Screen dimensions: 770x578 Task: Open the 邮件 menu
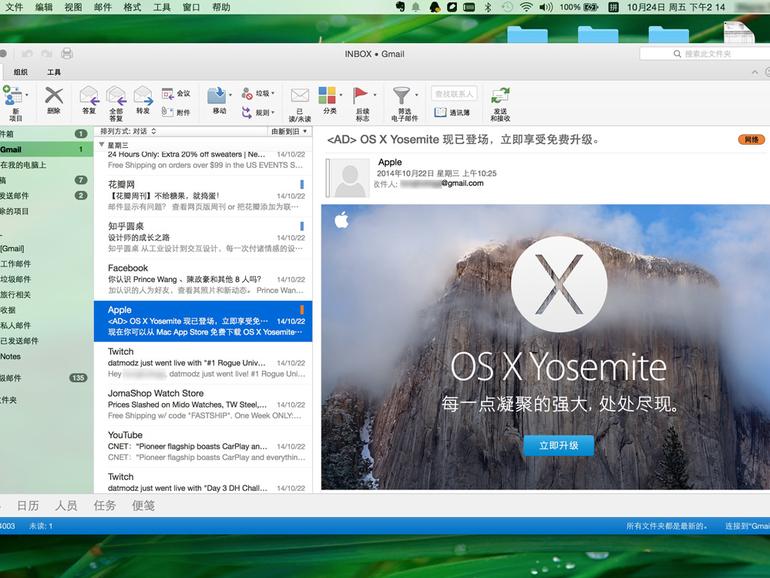click(103, 7)
